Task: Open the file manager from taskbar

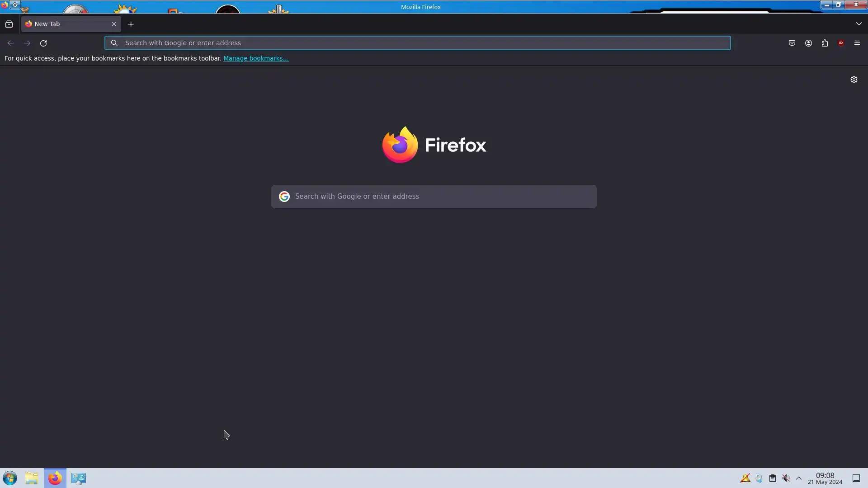Action: (x=32, y=478)
